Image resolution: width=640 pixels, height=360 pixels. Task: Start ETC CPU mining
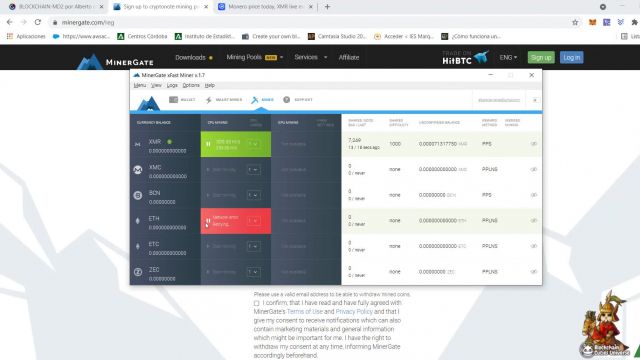point(221,246)
